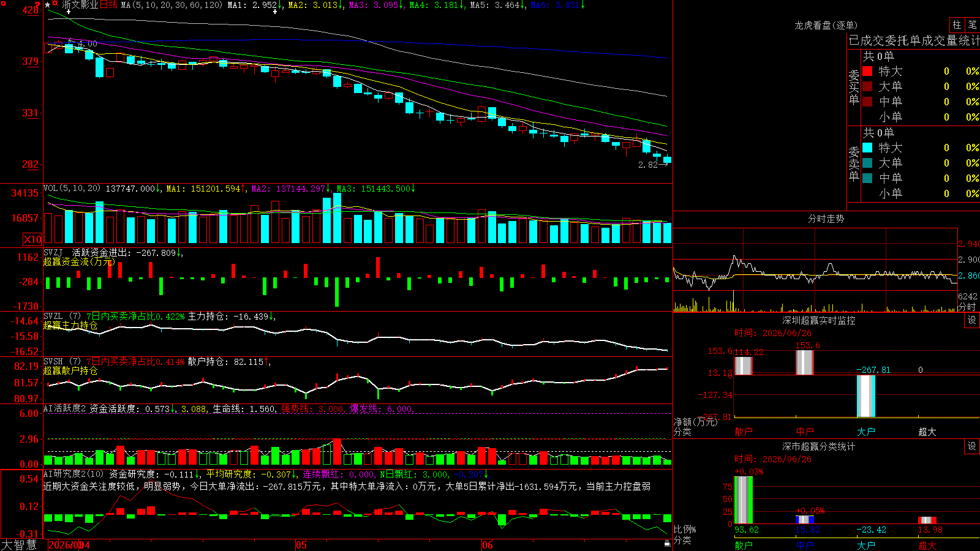Toggle the X10 volume scale box
Viewport: 980px width, 551px height.
pos(32,239)
